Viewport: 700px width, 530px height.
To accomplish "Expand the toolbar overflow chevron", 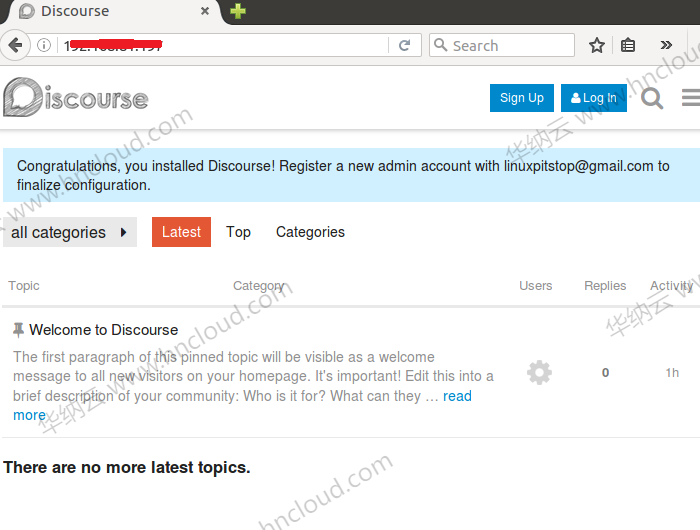I will click(666, 45).
